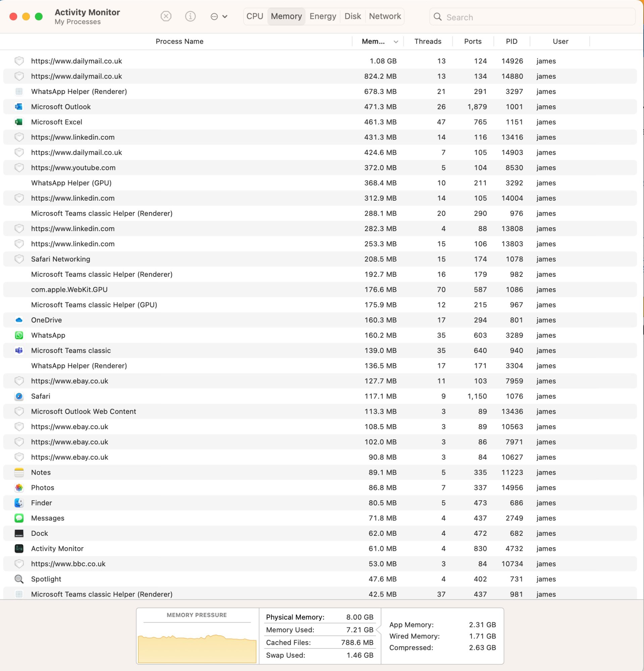The height and width of the screenshot is (671, 644).
Task: Select the Messages bubble icon
Action: pyautogui.click(x=19, y=518)
